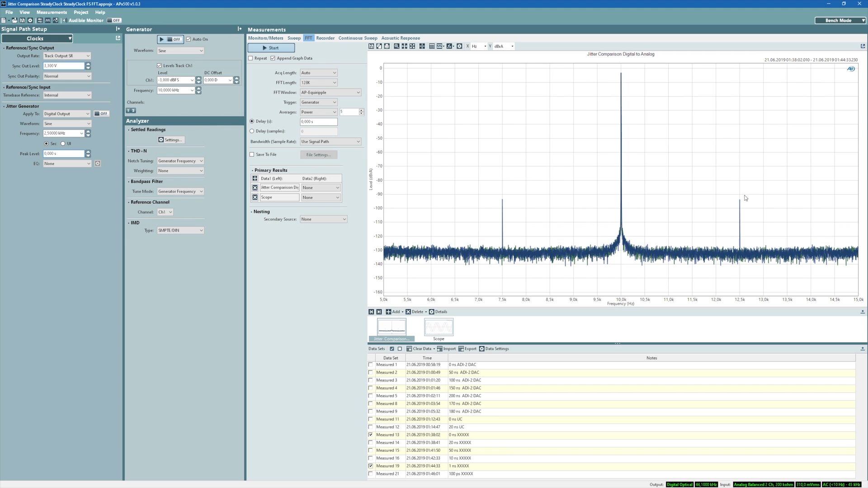Open the Measurements menu
This screenshot has width=868, height=488.
click(x=52, y=12)
